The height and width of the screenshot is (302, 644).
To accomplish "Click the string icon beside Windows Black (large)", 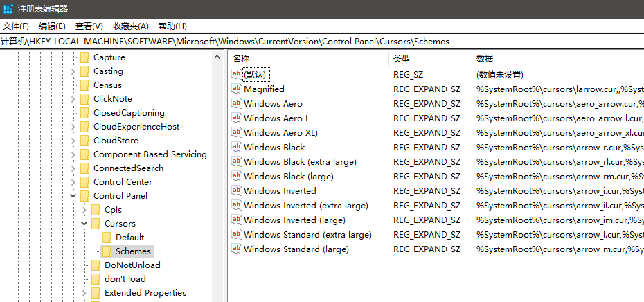I will (237, 176).
